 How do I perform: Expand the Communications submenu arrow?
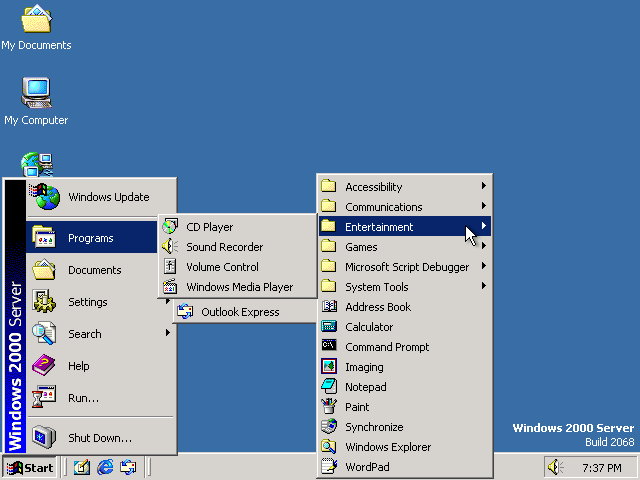tap(484, 206)
